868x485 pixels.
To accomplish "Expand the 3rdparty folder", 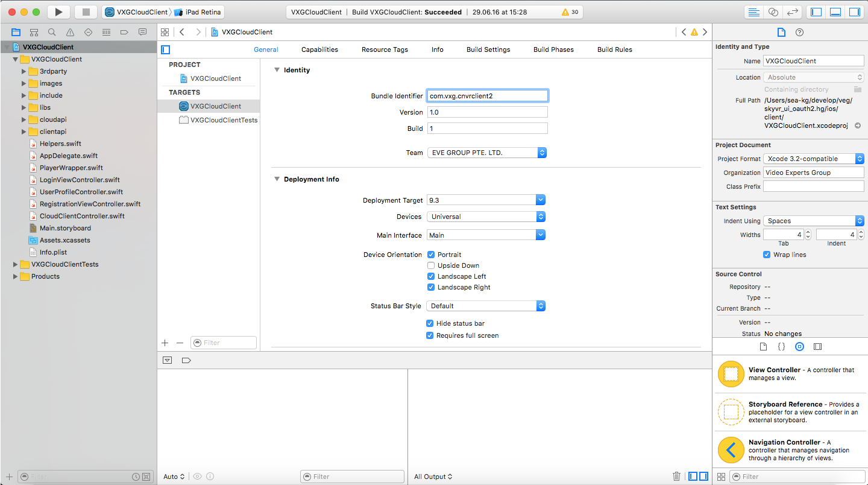I will [24, 71].
